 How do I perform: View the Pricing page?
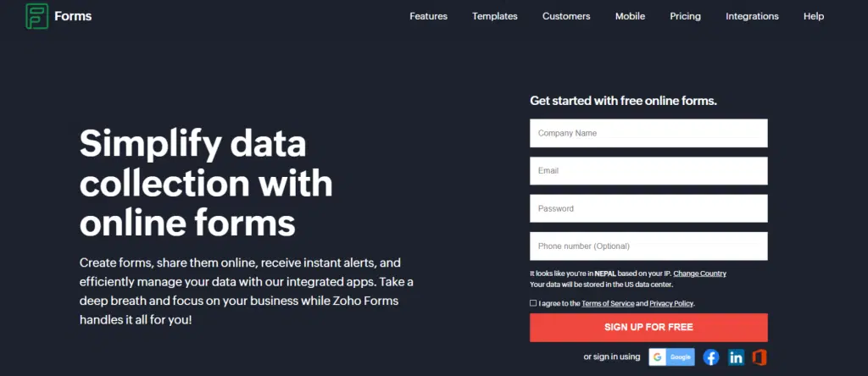point(685,16)
